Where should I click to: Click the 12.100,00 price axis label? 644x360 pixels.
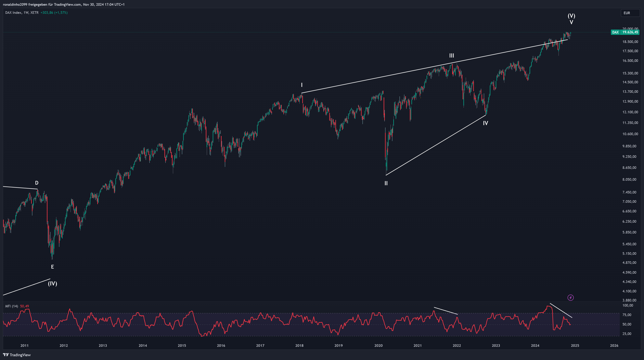630,112
